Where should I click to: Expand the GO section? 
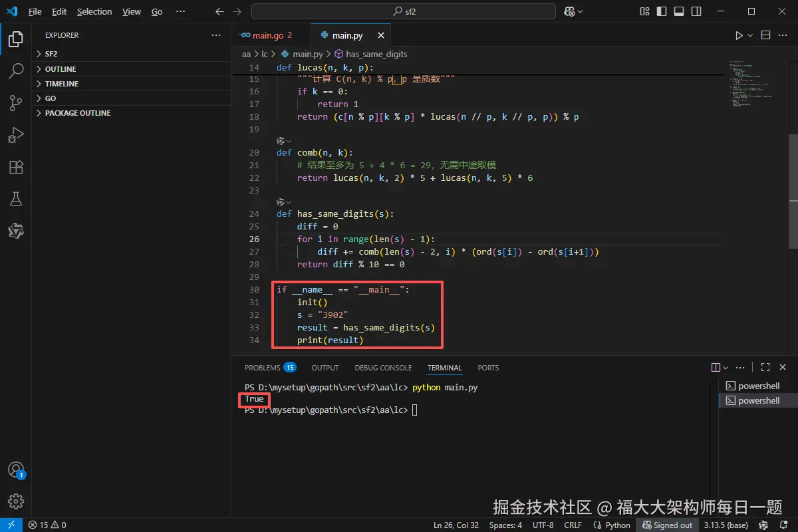coord(130,98)
